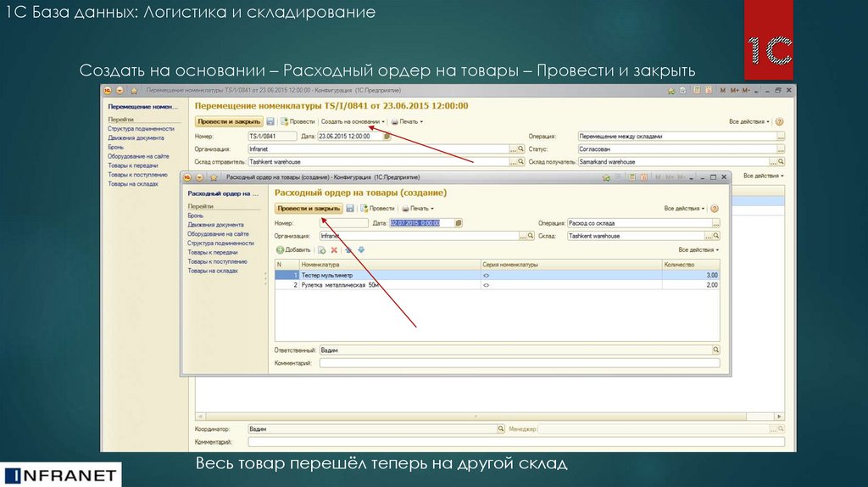
Task: Click Количество column header
Action: pos(691,264)
